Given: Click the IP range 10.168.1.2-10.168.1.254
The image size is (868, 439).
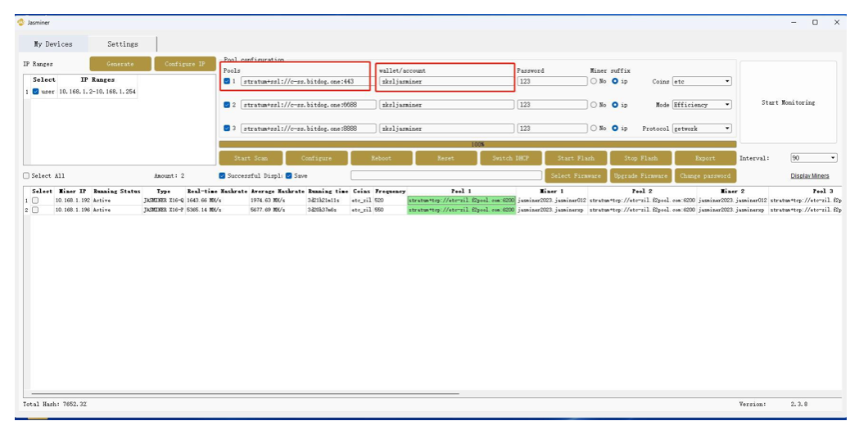Looking at the screenshot, I should pyautogui.click(x=97, y=92).
